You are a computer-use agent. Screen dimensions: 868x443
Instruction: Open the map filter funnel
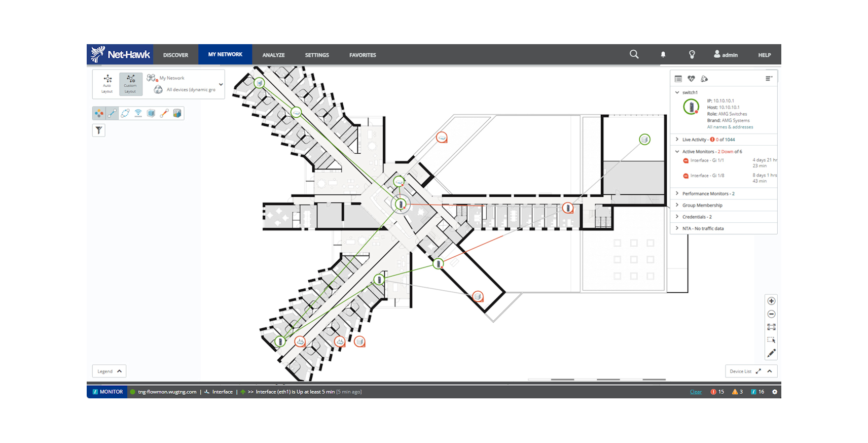(x=99, y=130)
